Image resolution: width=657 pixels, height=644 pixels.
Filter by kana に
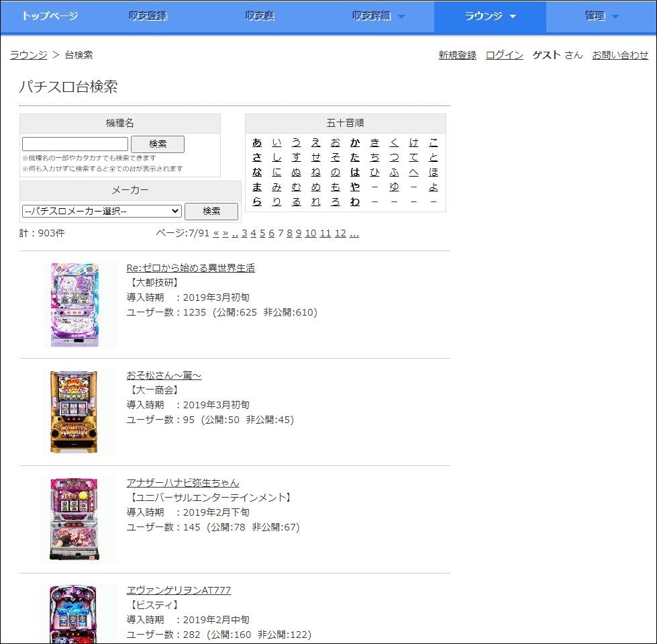[x=276, y=172]
